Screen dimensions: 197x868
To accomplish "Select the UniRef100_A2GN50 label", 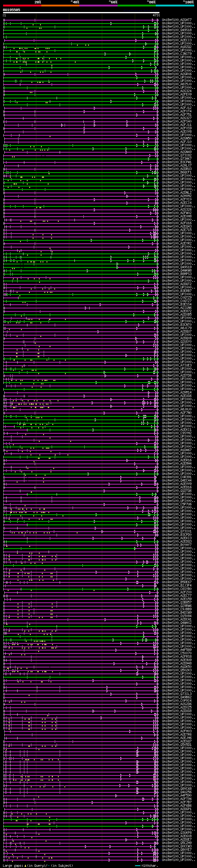I will tap(177, 138).
